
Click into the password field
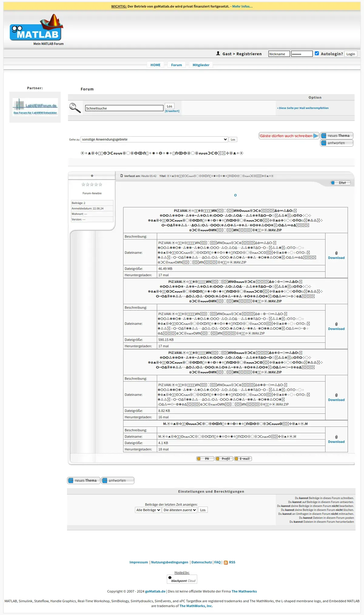(x=302, y=54)
